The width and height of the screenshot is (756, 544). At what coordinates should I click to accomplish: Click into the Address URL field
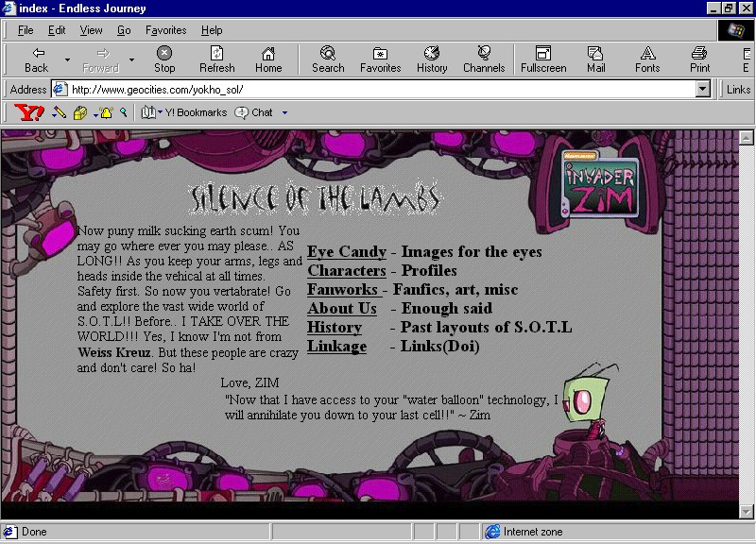pyautogui.click(x=383, y=89)
